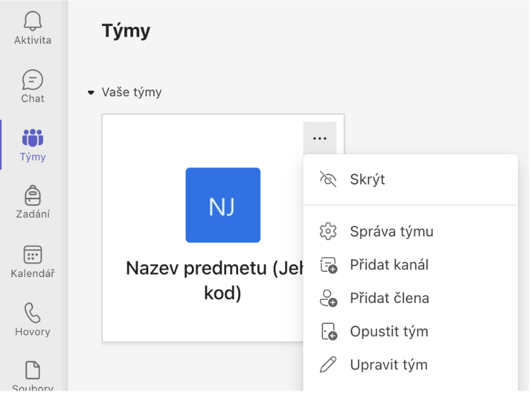Click the Týmy page heading
532x393 pixels.
click(126, 31)
